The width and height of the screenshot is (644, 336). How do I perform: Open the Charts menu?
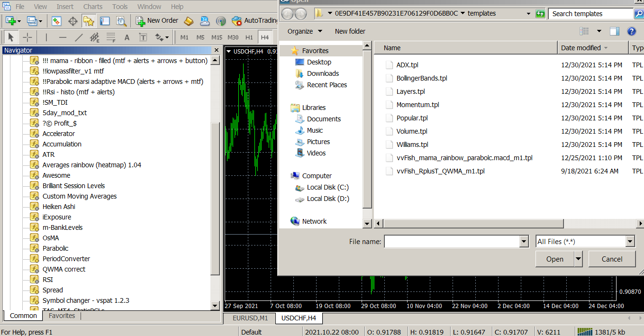92,7
